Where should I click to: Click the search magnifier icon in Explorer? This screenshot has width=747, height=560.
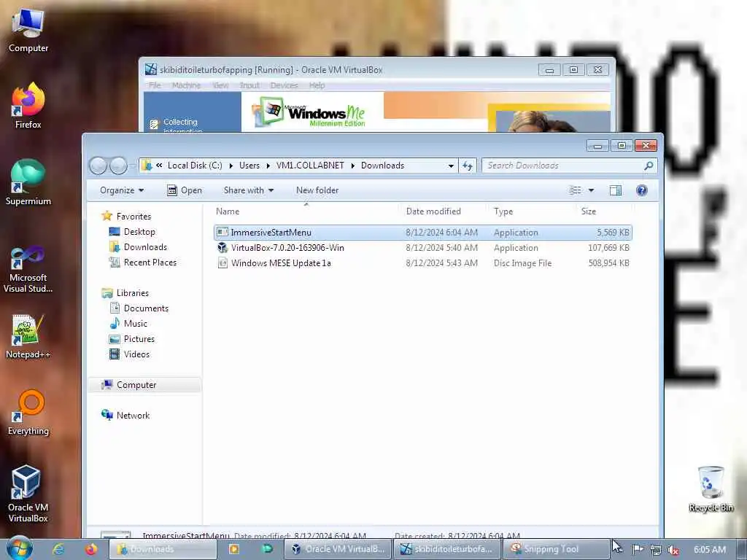pyautogui.click(x=649, y=166)
